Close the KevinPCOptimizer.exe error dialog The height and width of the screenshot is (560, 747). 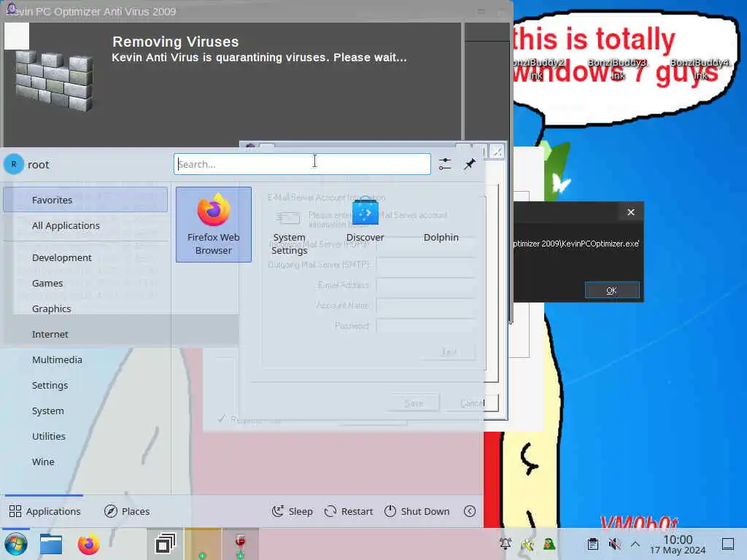point(631,212)
